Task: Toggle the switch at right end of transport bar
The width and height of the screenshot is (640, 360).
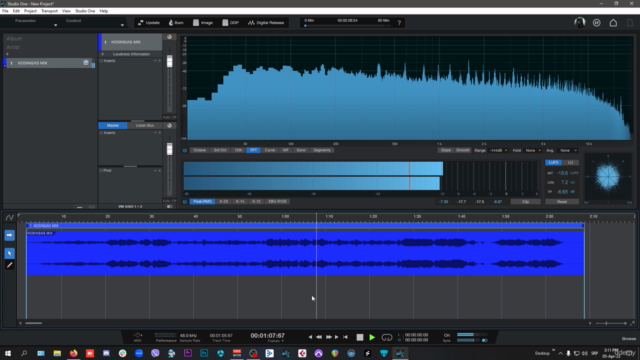Action: (484, 340)
